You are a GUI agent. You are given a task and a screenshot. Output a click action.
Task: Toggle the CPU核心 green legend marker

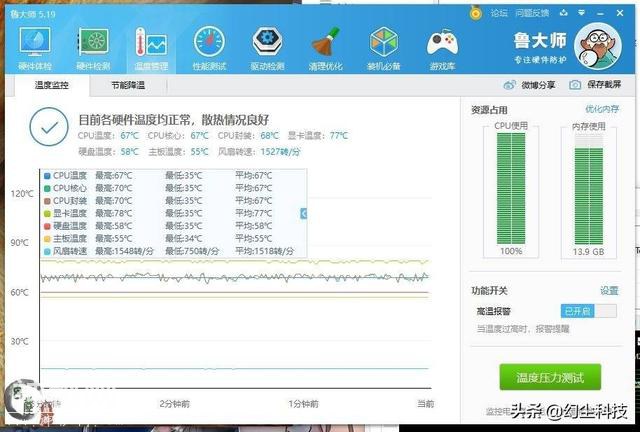point(47,189)
